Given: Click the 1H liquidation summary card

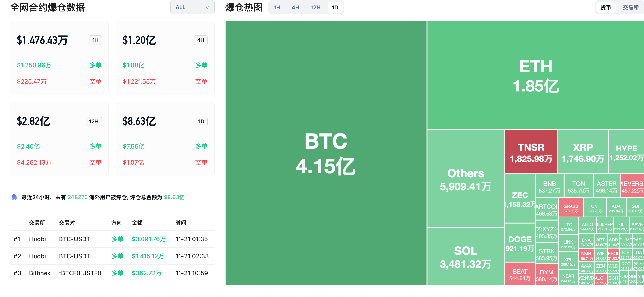Looking at the screenshot, I should pyautogui.click(x=59, y=58).
